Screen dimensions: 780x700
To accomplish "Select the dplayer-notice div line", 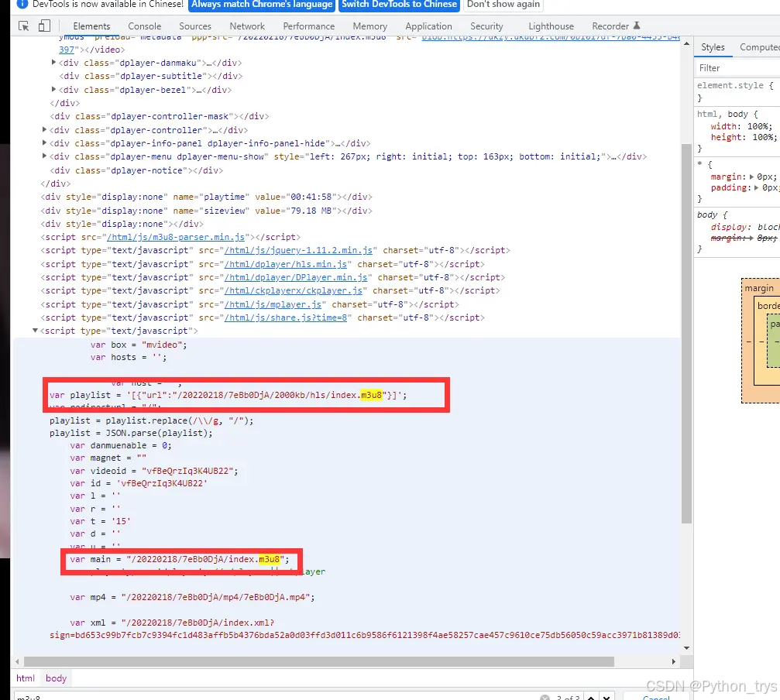I will click(x=136, y=170).
